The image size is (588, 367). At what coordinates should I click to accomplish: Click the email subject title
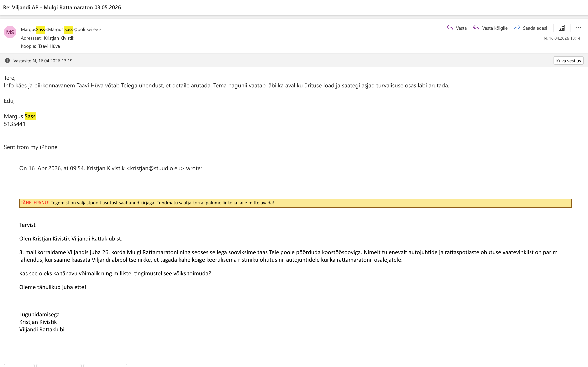pos(62,7)
